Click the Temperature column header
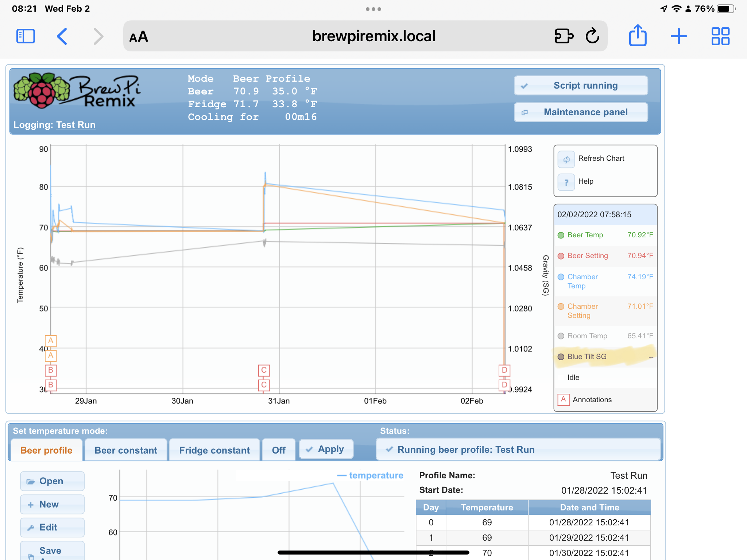The image size is (747, 560). [487, 507]
